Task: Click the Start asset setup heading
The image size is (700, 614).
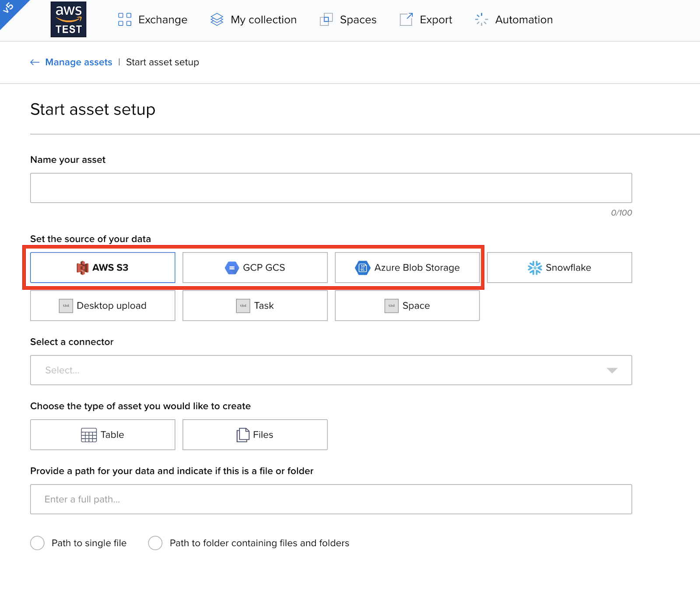Action: click(x=93, y=109)
